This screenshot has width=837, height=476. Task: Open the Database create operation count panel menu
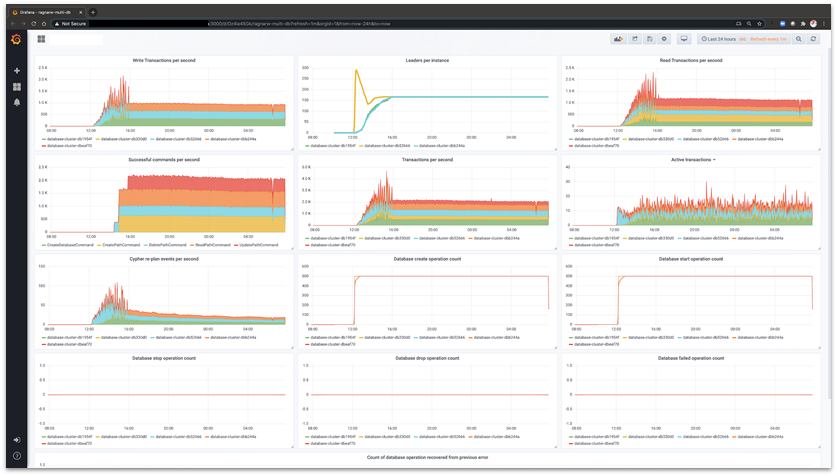[427, 259]
